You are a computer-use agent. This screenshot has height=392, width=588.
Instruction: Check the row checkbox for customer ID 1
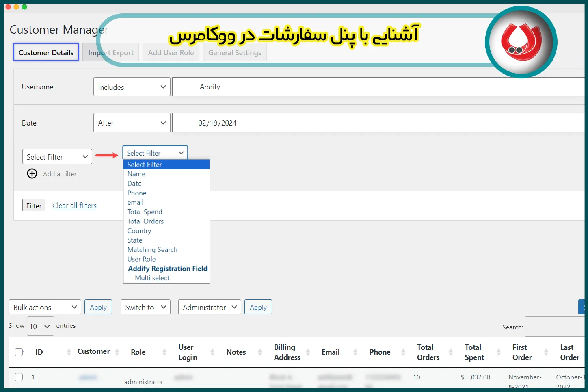19,377
